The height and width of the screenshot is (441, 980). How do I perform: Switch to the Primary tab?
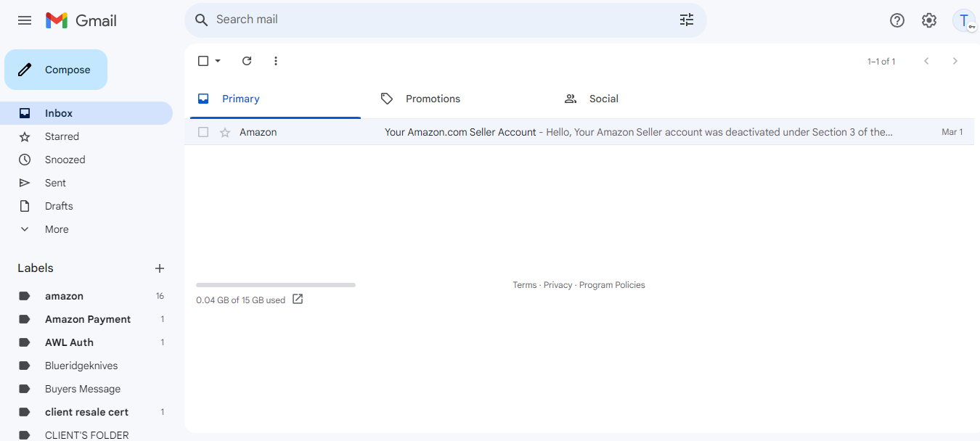pyautogui.click(x=275, y=99)
